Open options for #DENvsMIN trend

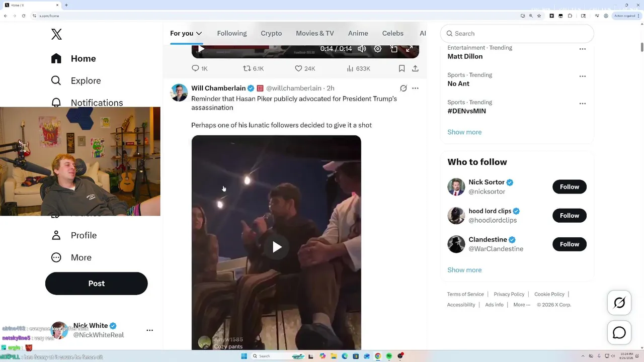[582, 103]
